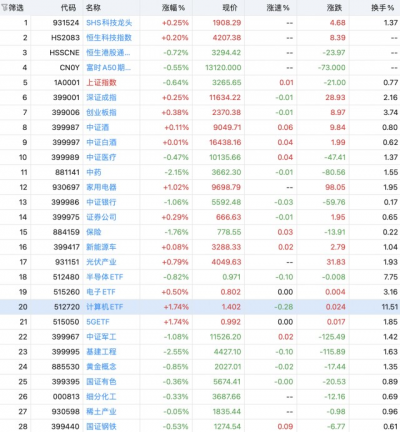
Task: Select 国证有色 in the list
Action: pos(101,382)
